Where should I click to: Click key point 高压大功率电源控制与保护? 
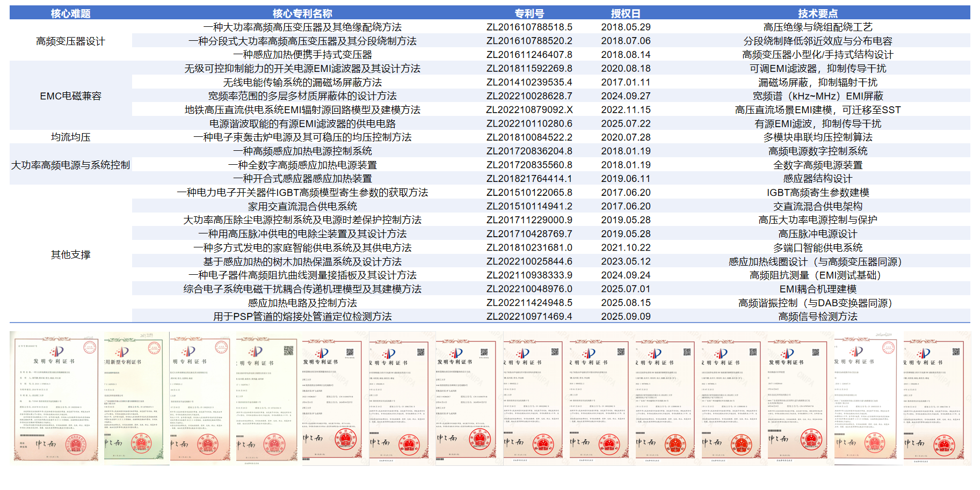(x=818, y=220)
